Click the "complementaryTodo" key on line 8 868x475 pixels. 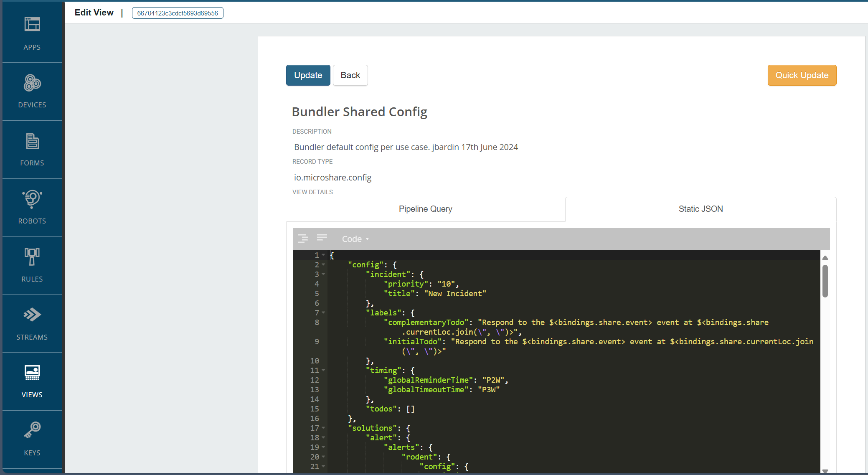(426, 322)
